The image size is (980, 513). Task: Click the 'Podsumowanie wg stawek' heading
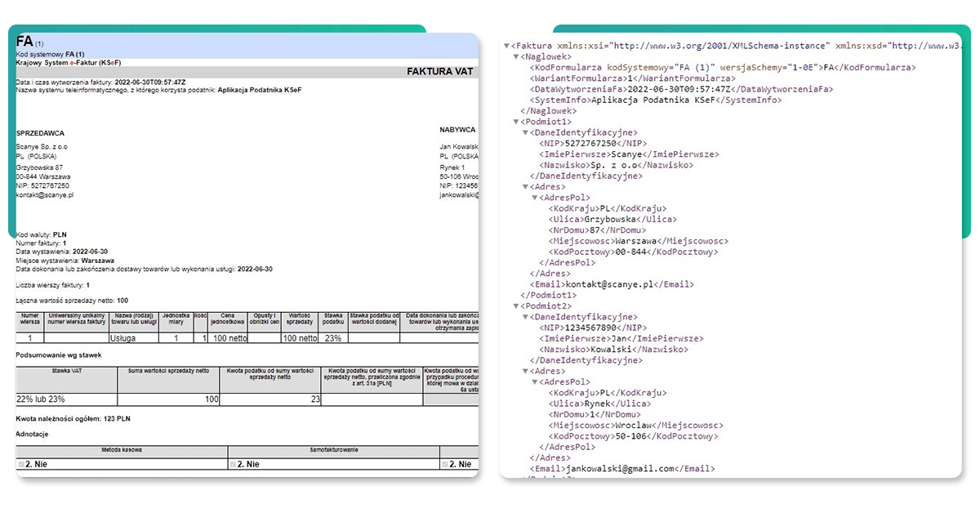pos(57,355)
